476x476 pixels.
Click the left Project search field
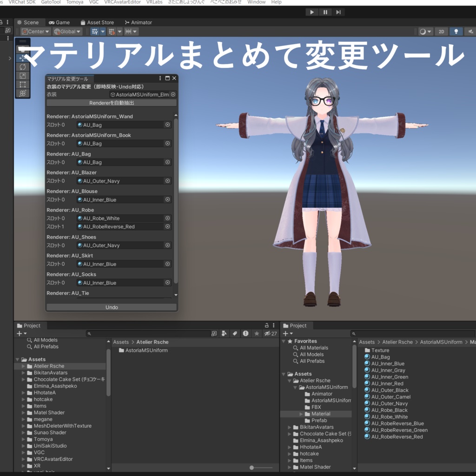click(x=148, y=334)
